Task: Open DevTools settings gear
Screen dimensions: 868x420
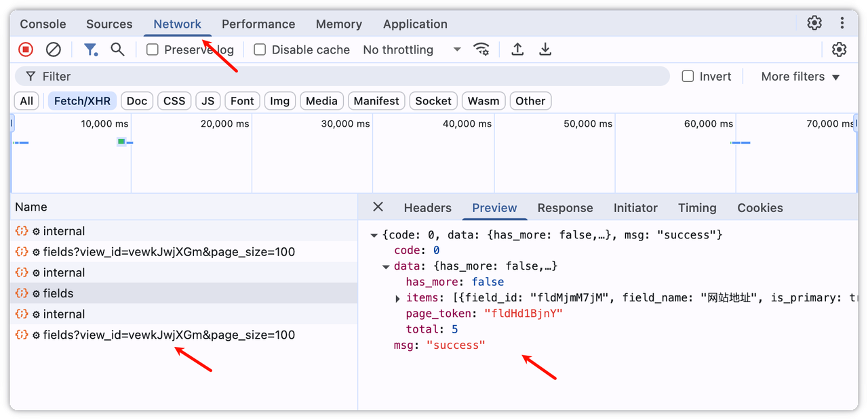Action: [x=814, y=23]
